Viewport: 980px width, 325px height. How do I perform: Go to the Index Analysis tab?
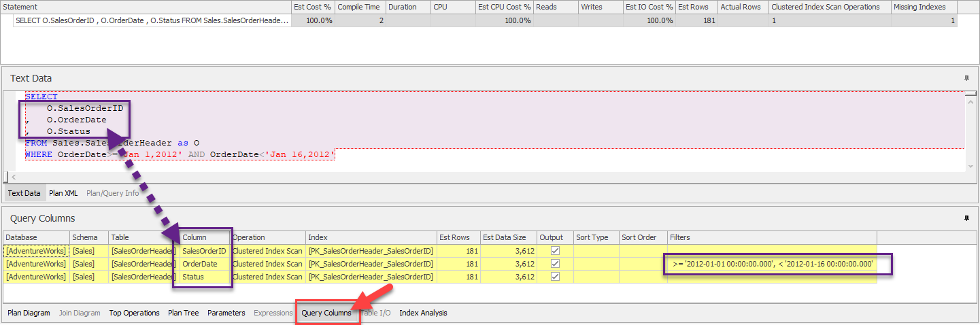coord(423,313)
